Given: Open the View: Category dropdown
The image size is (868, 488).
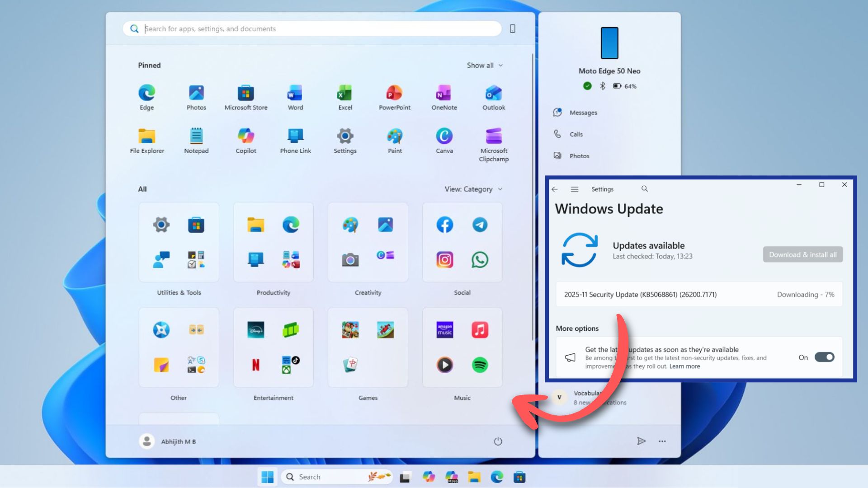Looking at the screenshot, I should tap(473, 189).
